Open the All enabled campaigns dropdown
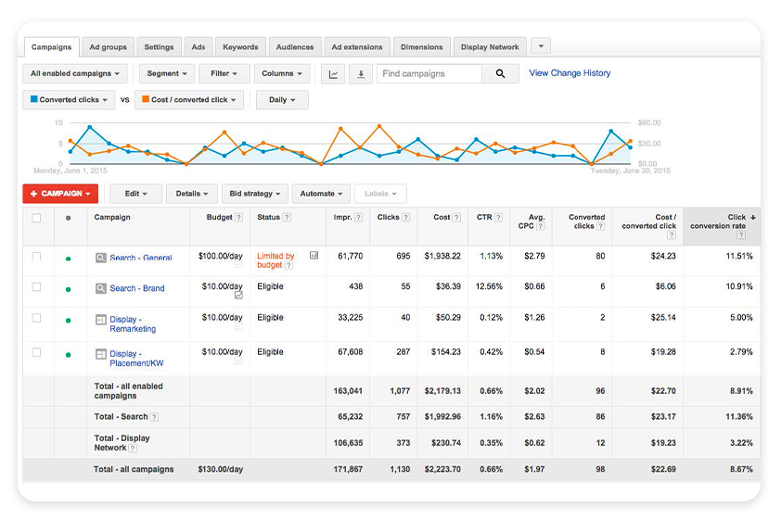The height and width of the screenshot is (532, 782). pyautogui.click(x=76, y=74)
